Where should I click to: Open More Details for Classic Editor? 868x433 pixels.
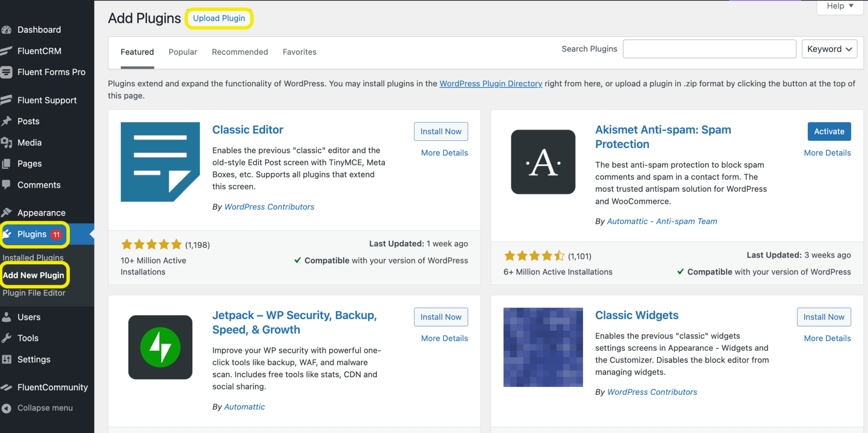[445, 153]
